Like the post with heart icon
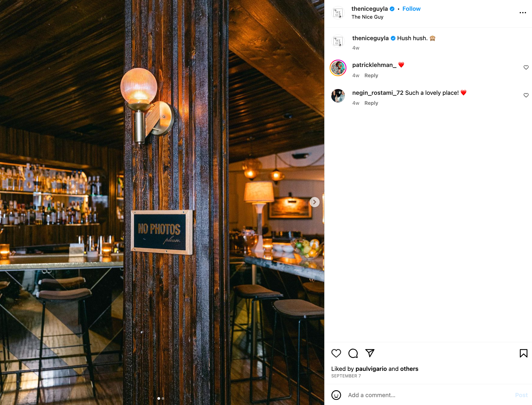532x405 pixels. point(336,353)
